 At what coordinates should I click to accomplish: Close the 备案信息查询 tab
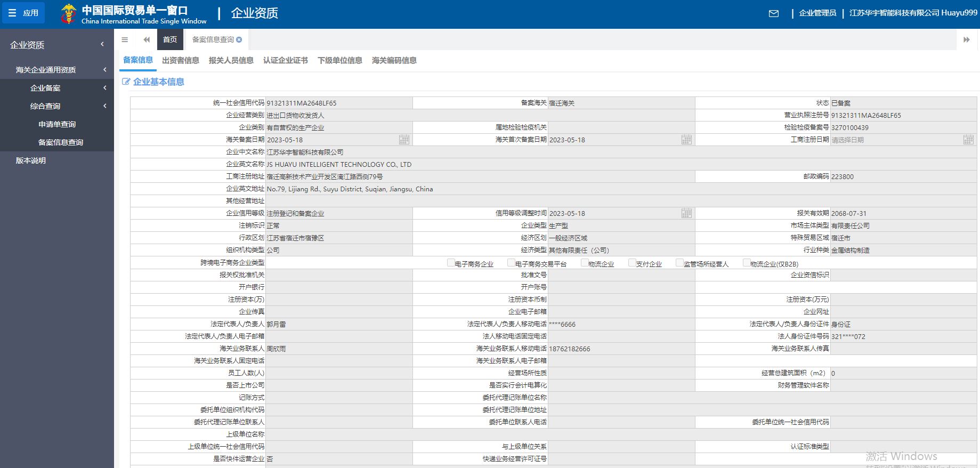pyautogui.click(x=239, y=39)
